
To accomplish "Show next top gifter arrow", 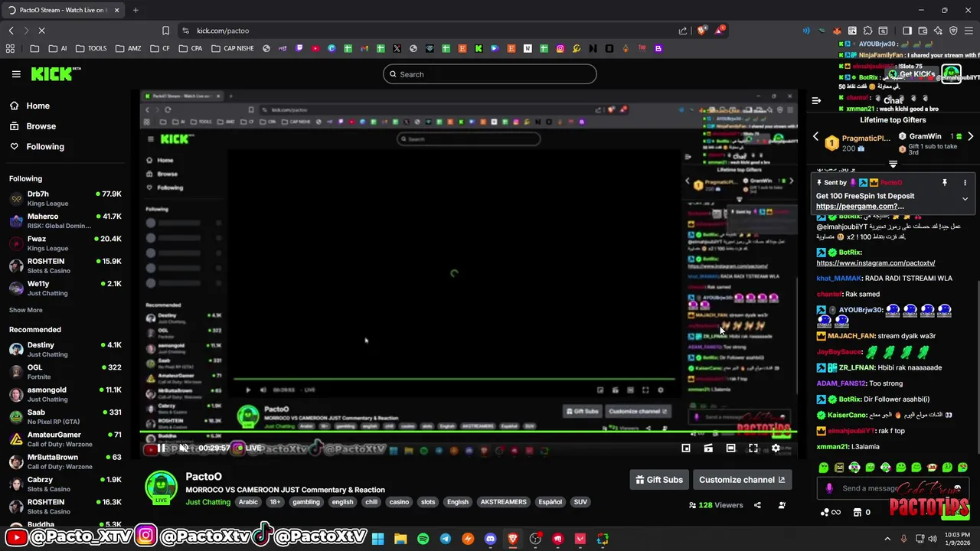I will coord(970,136).
